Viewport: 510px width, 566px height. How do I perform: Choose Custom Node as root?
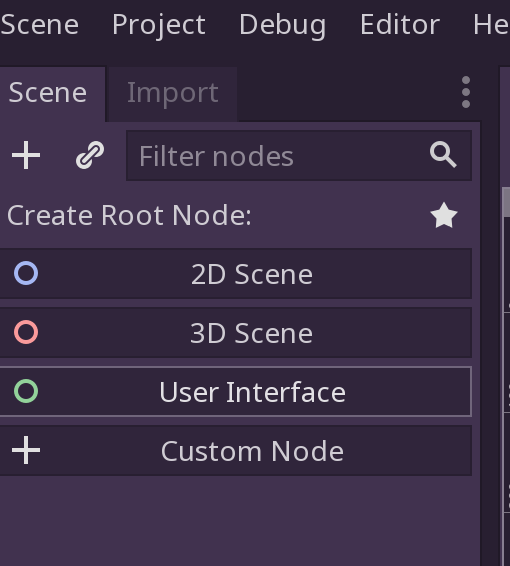click(x=235, y=450)
